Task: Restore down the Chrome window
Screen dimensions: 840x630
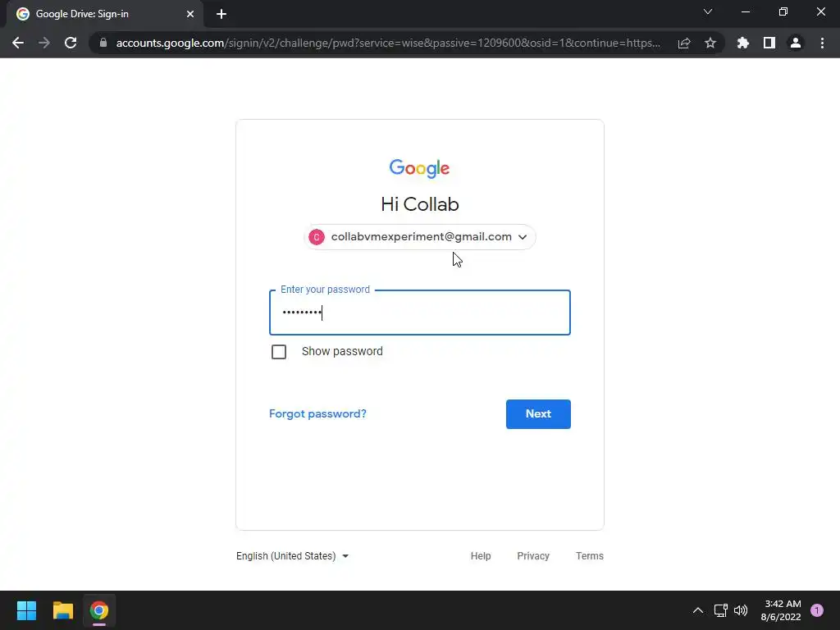Action: (x=783, y=11)
